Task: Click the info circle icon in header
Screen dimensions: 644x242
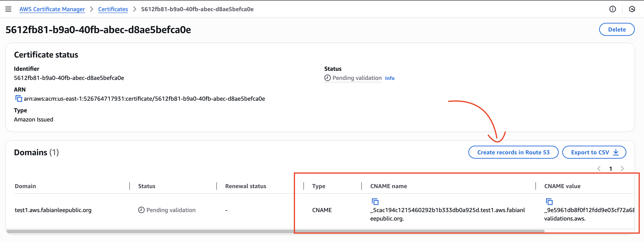Action: point(612,9)
